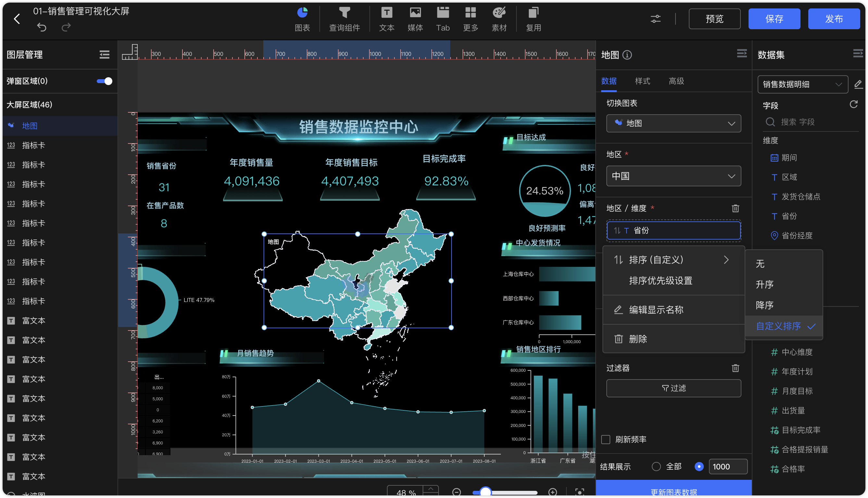The width and height of the screenshot is (868, 498).
Task: Switch to the 高级 tab
Action: coord(676,81)
